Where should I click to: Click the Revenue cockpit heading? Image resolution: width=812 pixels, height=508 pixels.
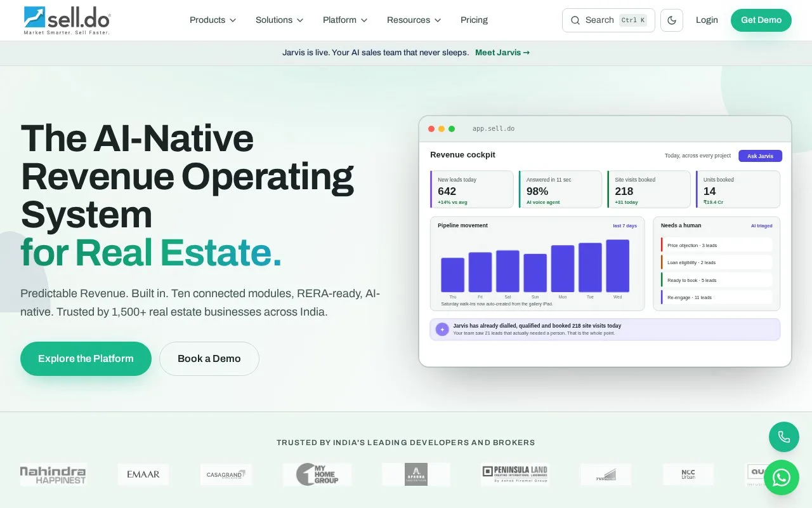click(463, 155)
